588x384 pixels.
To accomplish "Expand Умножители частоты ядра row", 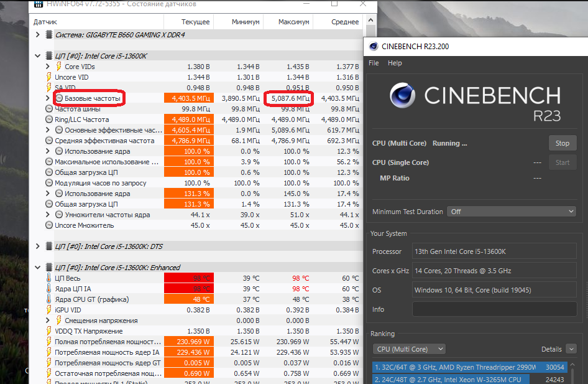I will (48, 215).
